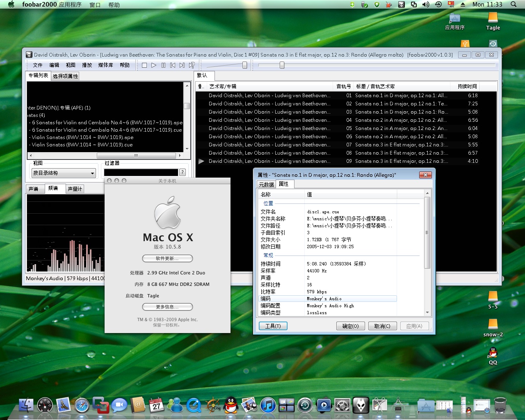This screenshot has width=525, height=420.
Task: Skip to previous track with toolbar icon
Action: point(173,65)
